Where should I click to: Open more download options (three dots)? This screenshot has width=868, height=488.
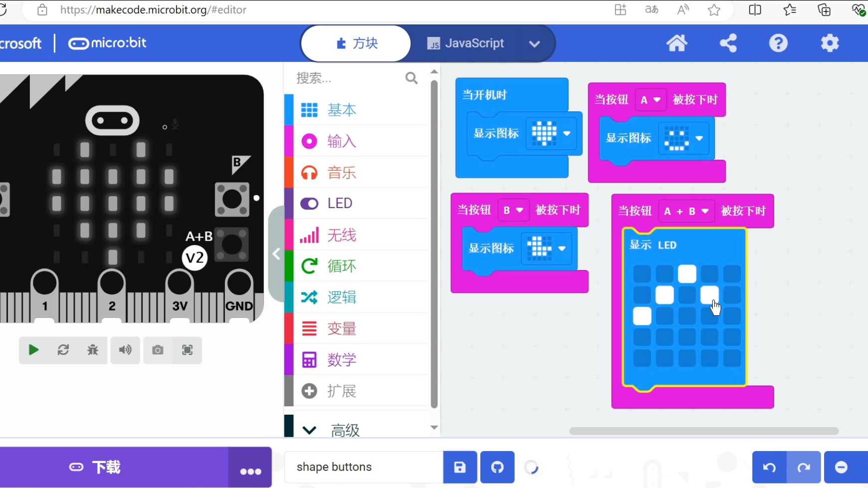[250, 468]
